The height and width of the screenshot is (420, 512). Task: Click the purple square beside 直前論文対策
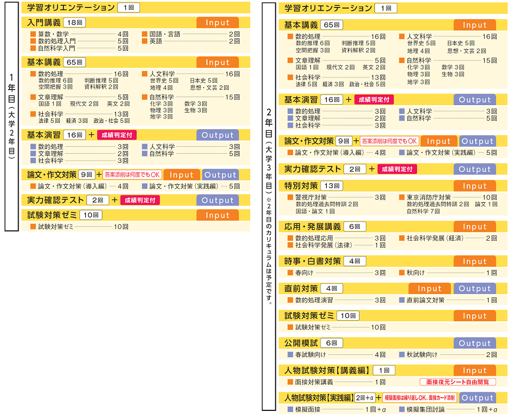point(402,300)
